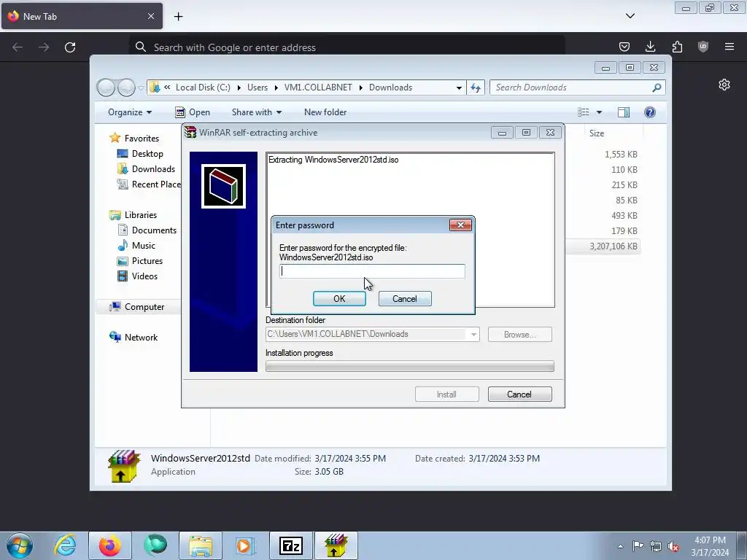The height and width of the screenshot is (560, 747).
Task: Open the Firefox Extensions icon
Action: (677, 47)
